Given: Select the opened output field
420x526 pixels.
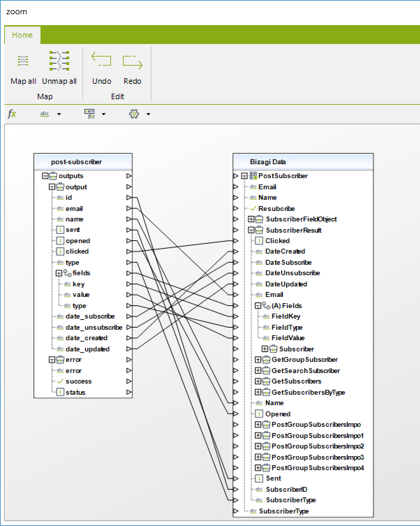Looking at the screenshot, I should 78,241.
